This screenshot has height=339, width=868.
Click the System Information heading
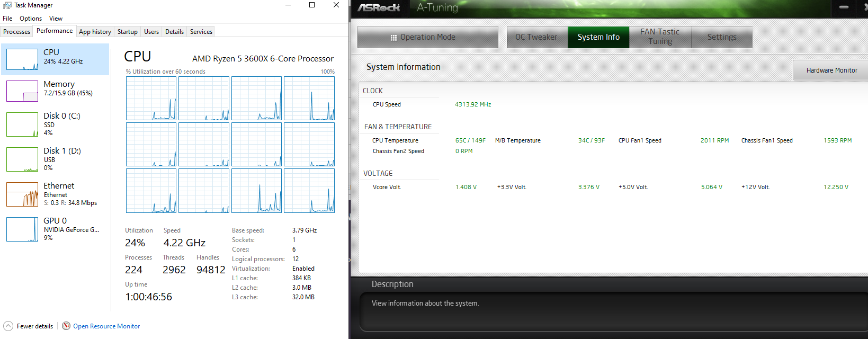click(404, 67)
